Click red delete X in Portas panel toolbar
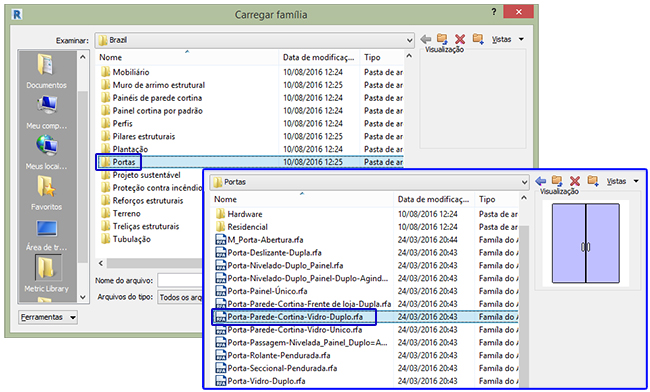650x392 pixels. (575, 181)
